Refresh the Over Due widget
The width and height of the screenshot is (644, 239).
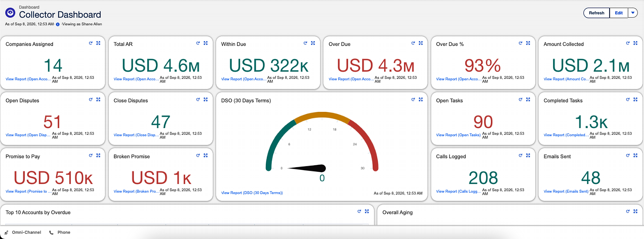(413, 43)
